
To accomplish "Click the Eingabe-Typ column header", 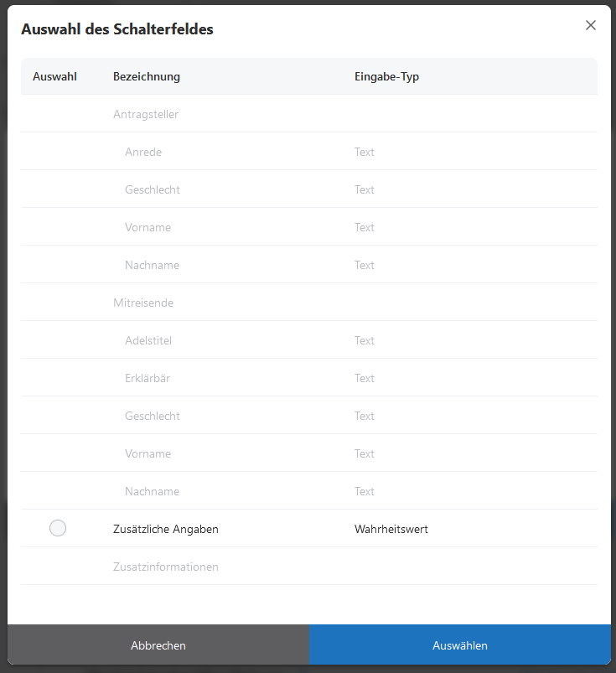I will click(386, 76).
